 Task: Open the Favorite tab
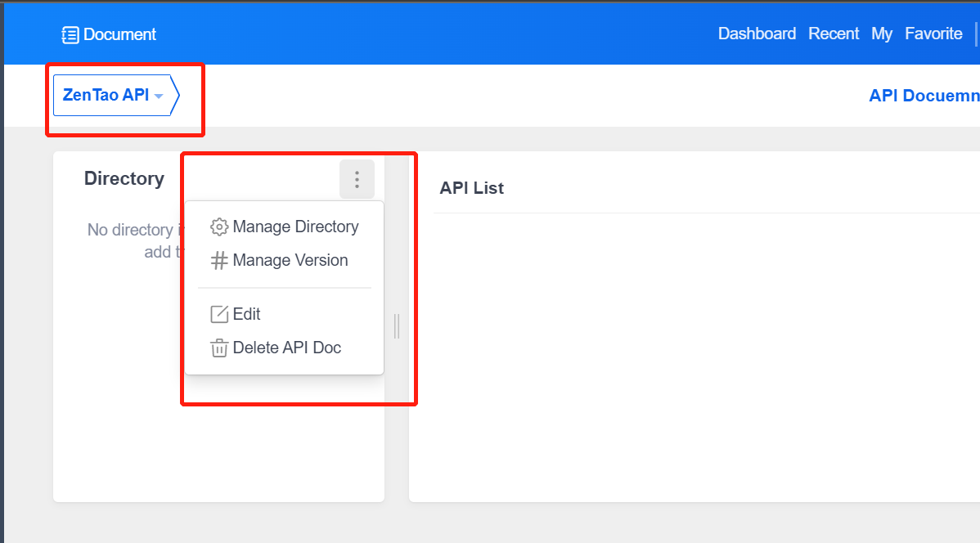click(933, 34)
